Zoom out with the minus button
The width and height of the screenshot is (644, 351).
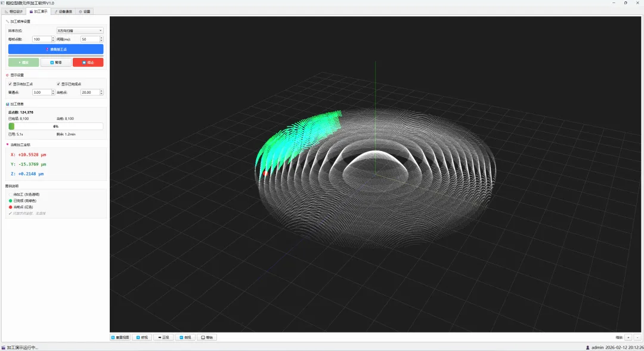(x=637, y=337)
